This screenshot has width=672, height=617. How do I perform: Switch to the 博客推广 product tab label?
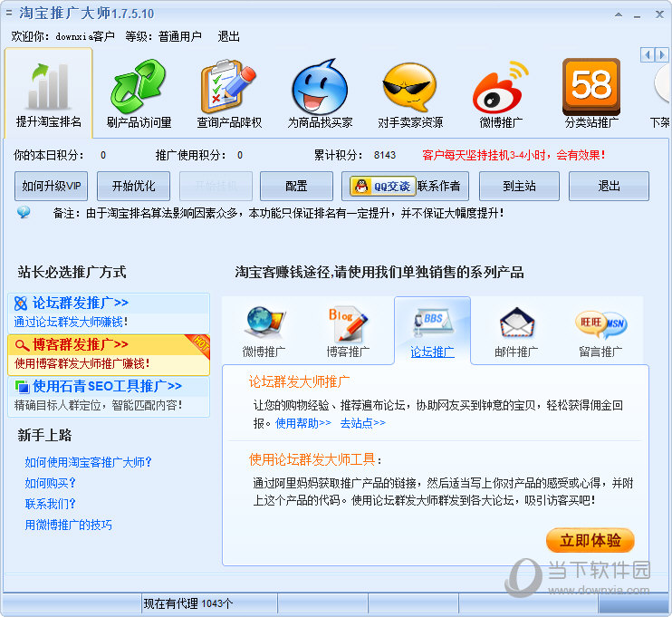[348, 352]
